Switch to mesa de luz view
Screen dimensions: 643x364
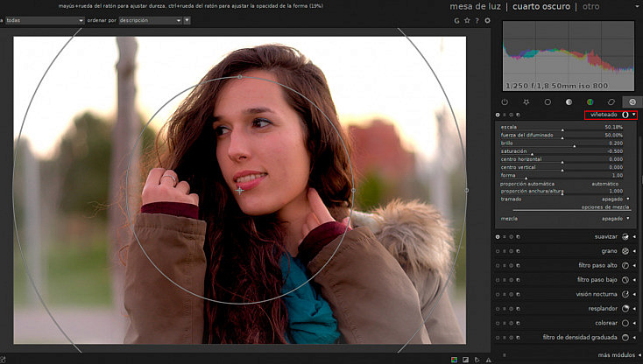(x=476, y=6)
